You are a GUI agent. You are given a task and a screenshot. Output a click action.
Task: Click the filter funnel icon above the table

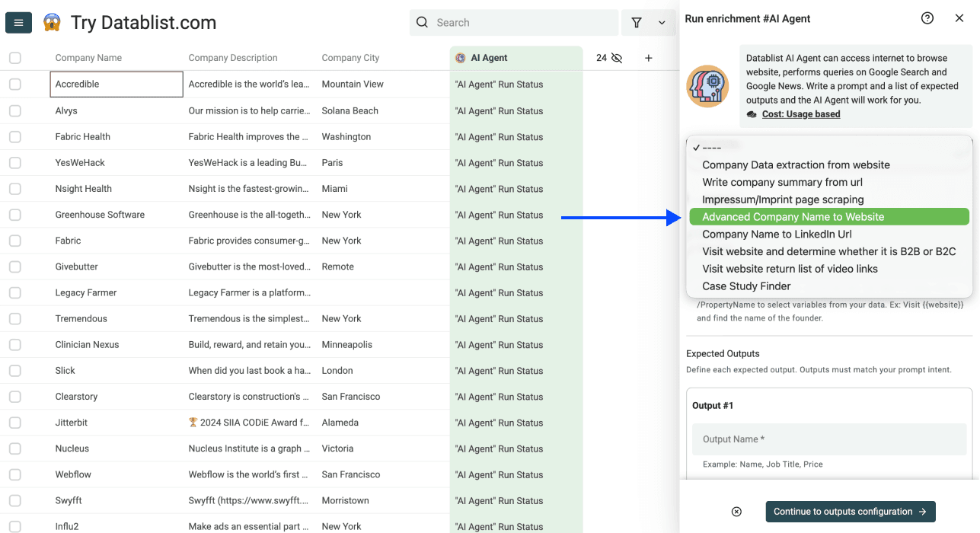pos(637,22)
